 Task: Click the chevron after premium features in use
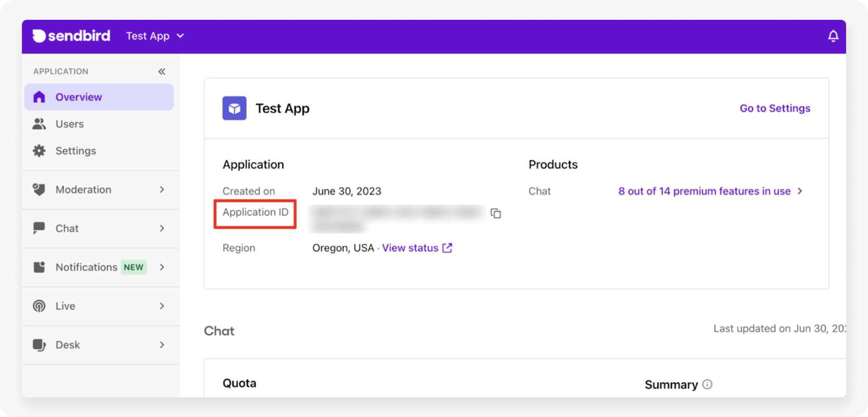800,191
